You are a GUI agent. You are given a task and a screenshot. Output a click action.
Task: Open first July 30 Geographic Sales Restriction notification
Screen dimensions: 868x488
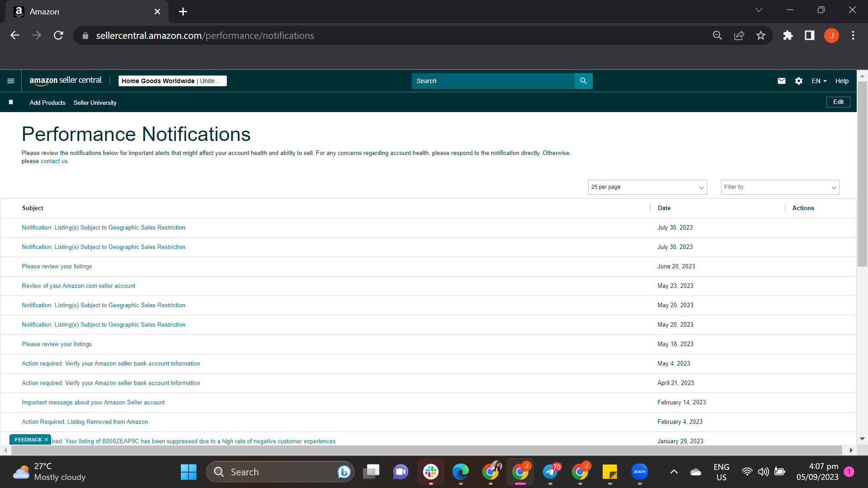(104, 228)
